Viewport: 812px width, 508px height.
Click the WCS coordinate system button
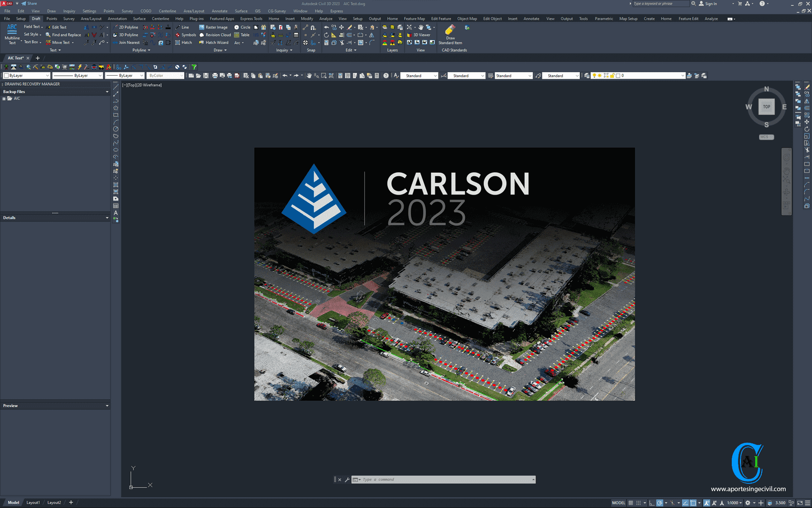(766, 137)
